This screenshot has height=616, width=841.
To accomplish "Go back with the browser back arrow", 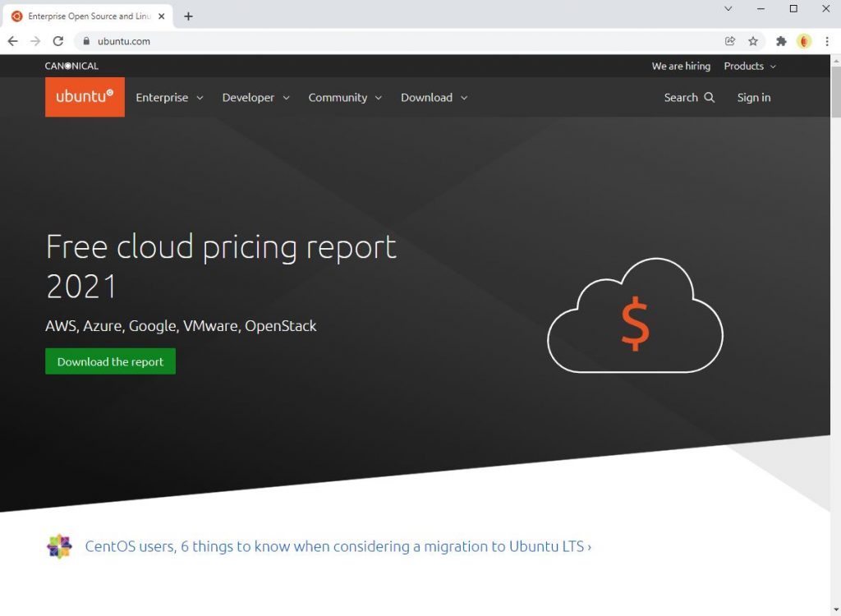I will [13, 41].
